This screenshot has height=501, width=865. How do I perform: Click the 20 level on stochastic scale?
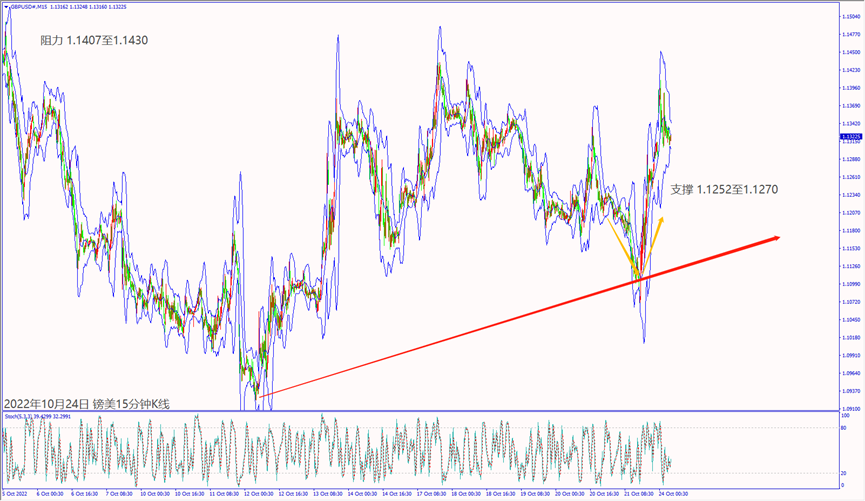click(846, 472)
